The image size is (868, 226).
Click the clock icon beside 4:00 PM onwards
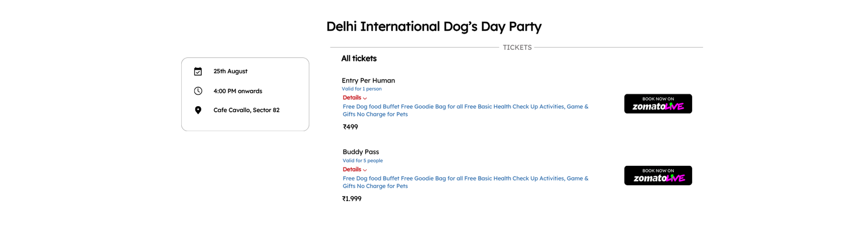[198, 91]
